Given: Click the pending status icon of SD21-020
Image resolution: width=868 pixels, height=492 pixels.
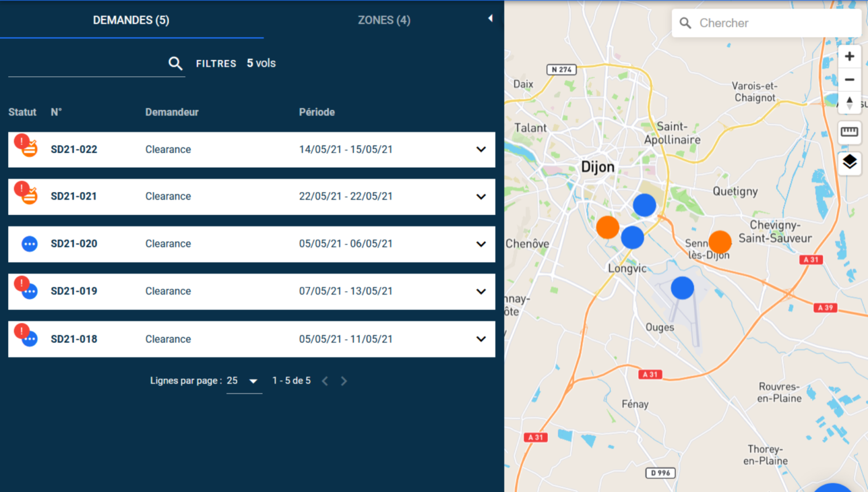Looking at the screenshot, I should click(30, 244).
